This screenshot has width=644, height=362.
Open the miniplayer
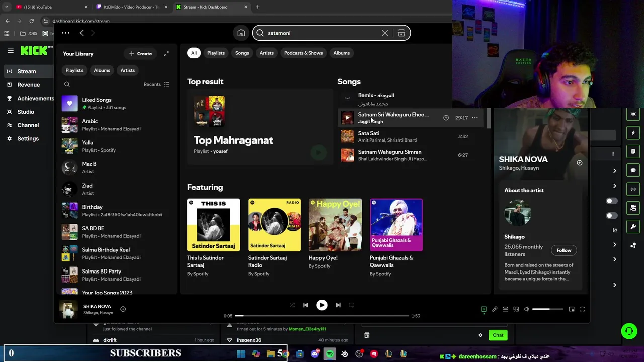(572, 309)
